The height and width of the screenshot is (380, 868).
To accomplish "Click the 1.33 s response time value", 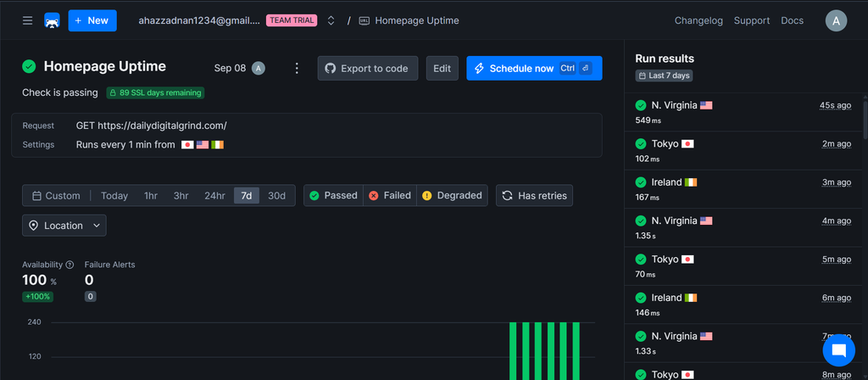I will (x=645, y=351).
